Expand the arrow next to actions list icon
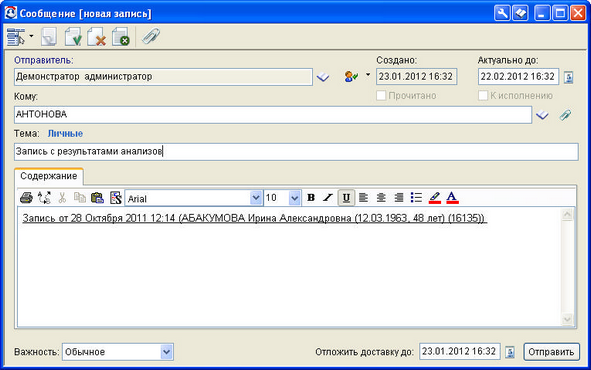591x370 pixels. click(31, 37)
